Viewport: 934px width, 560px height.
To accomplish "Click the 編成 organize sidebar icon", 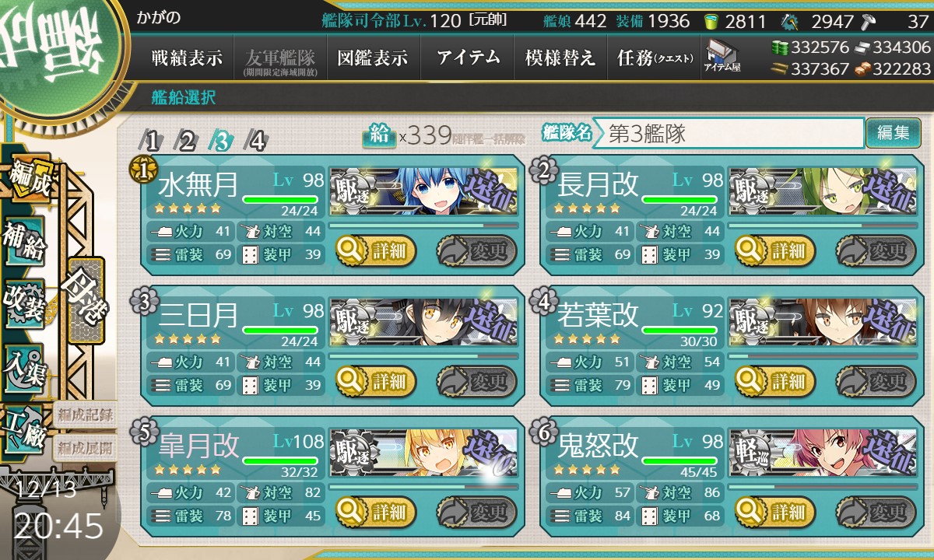I will pyautogui.click(x=30, y=179).
